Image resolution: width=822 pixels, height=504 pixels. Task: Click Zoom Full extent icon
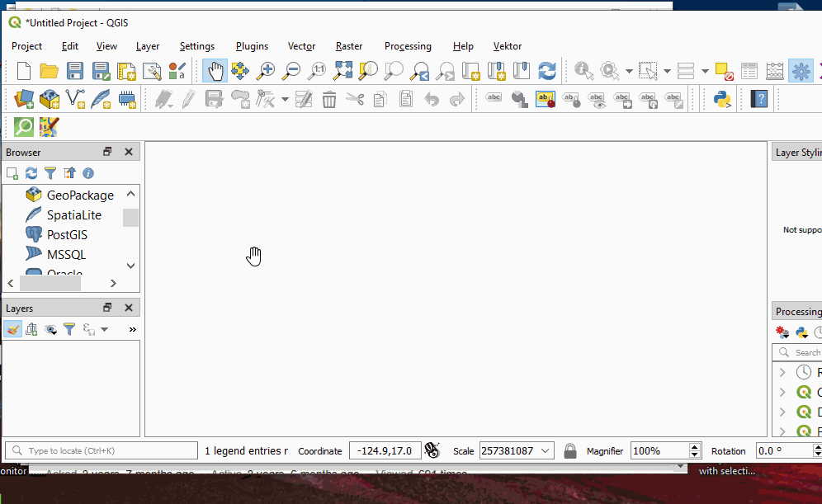point(342,71)
